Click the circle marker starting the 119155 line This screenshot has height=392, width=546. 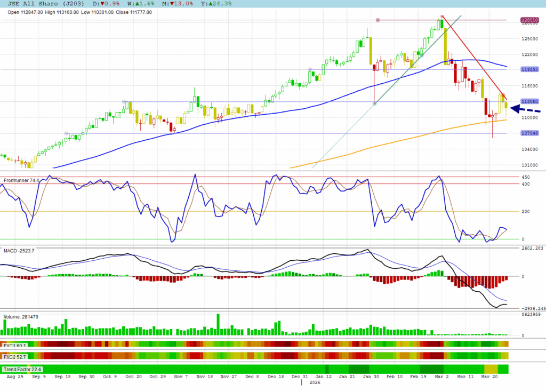tap(310, 69)
